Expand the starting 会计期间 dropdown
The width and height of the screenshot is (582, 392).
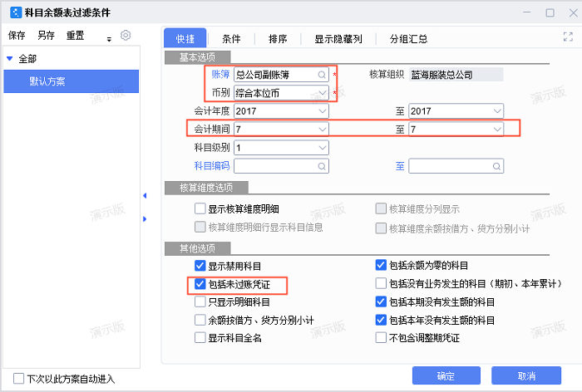pyautogui.click(x=323, y=130)
